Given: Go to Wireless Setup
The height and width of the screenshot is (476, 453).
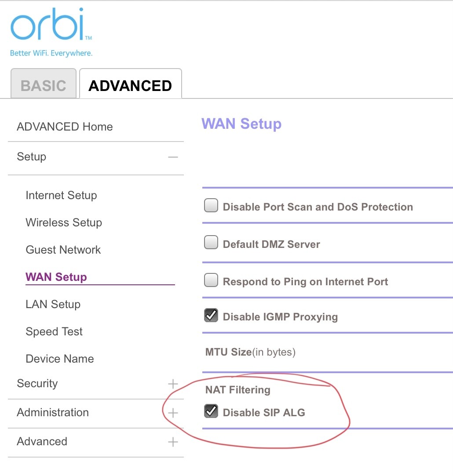Looking at the screenshot, I should click(x=64, y=223).
